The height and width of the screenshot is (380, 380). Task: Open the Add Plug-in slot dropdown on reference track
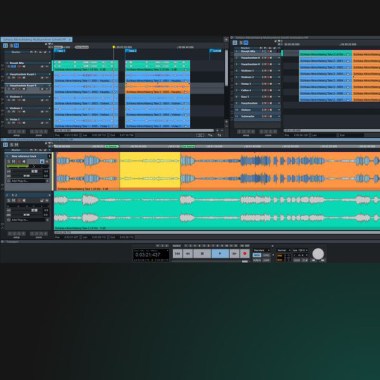pos(28,181)
